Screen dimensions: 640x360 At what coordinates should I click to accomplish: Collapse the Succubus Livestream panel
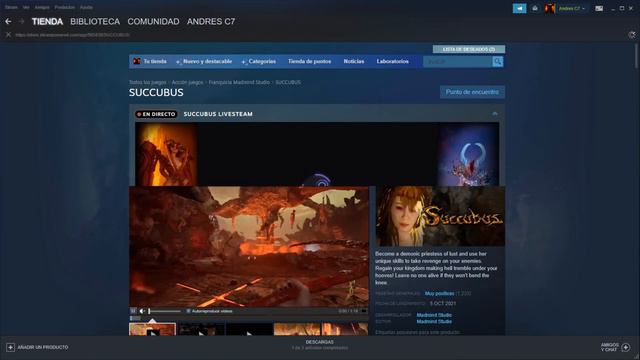(x=495, y=114)
